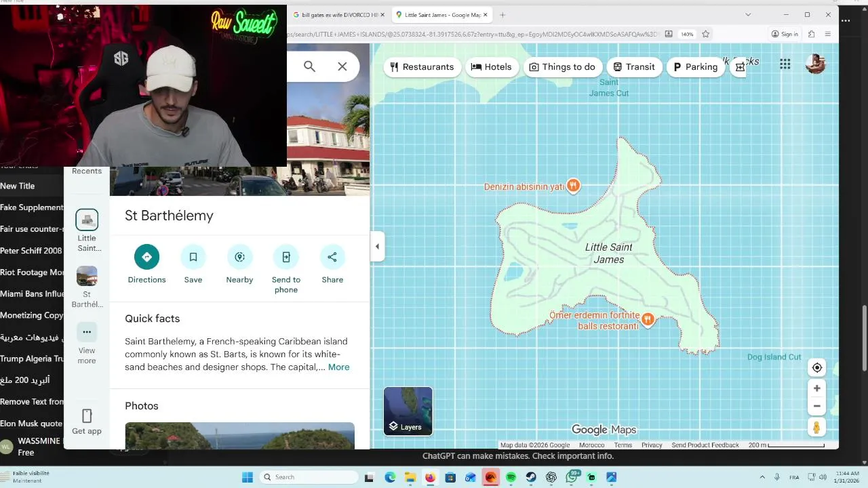Image resolution: width=868 pixels, height=488 pixels.
Task: Click the Denizin abisinin yati restaurant pin
Action: [x=574, y=185]
